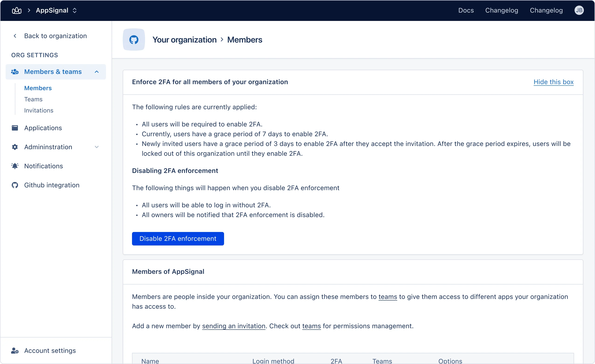Follow the teams link in members description
This screenshot has width=595, height=364.
[388, 297]
